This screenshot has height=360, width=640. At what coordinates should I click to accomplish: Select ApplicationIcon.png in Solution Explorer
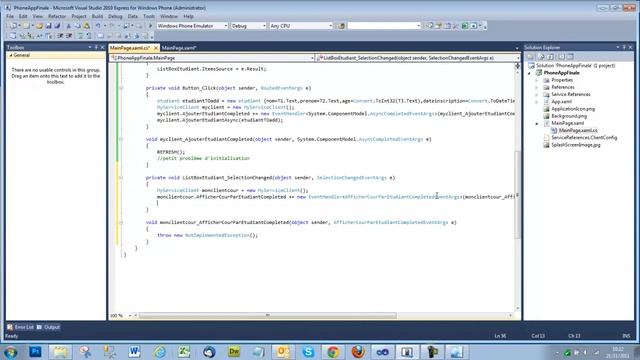[573, 109]
